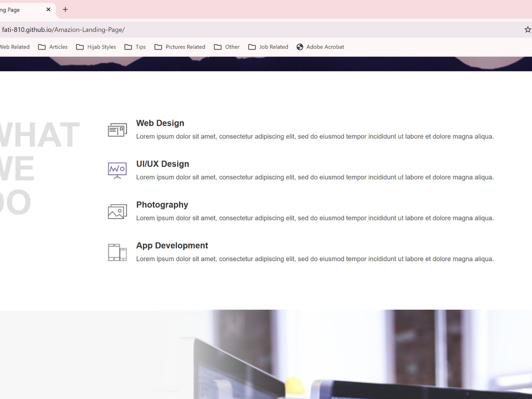
Task: Click the Web Design heading
Action: tap(160, 123)
